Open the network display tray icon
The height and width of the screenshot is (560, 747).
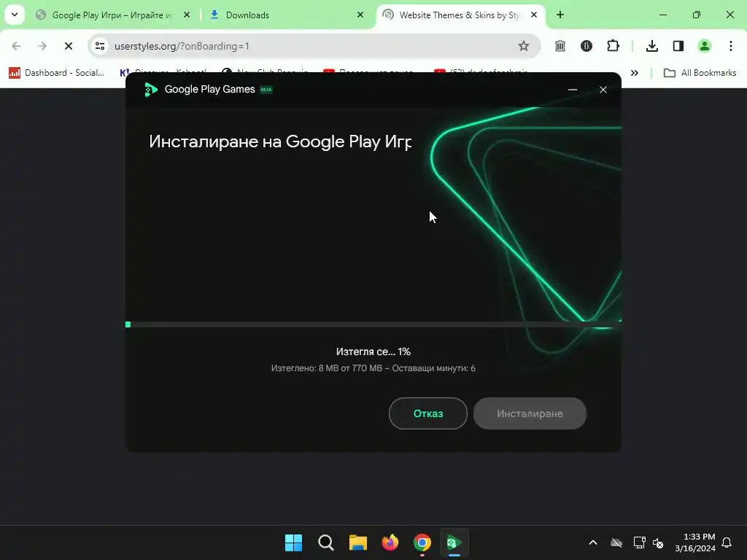pyautogui.click(x=639, y=542)
